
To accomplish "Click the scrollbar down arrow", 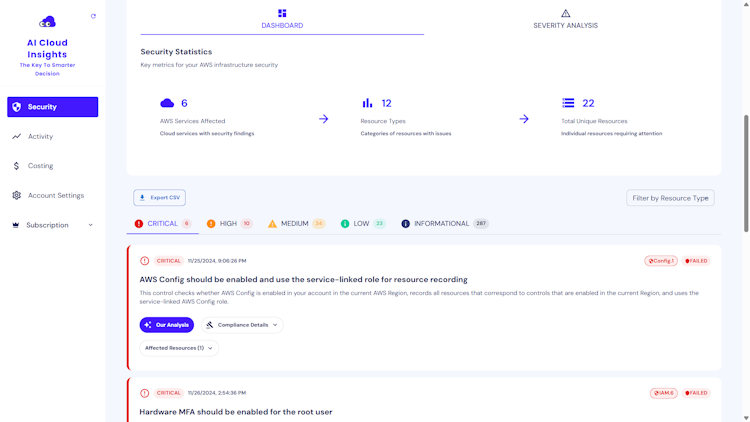I will click(746, 418).
